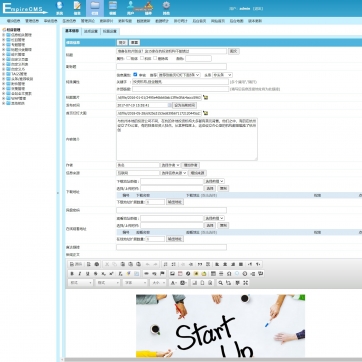This screenshot has height=362, width=362.
Task: Click the magnifier find icon in editor
Action: [220, 283]
